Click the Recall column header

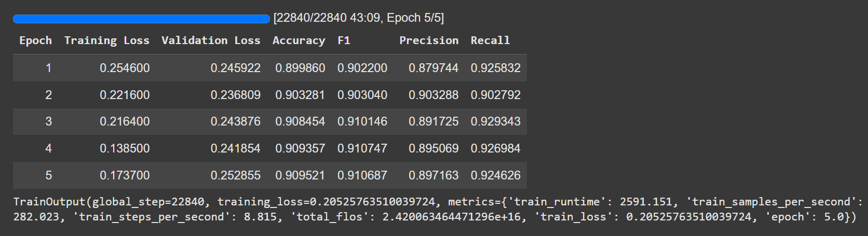point(490,40)
